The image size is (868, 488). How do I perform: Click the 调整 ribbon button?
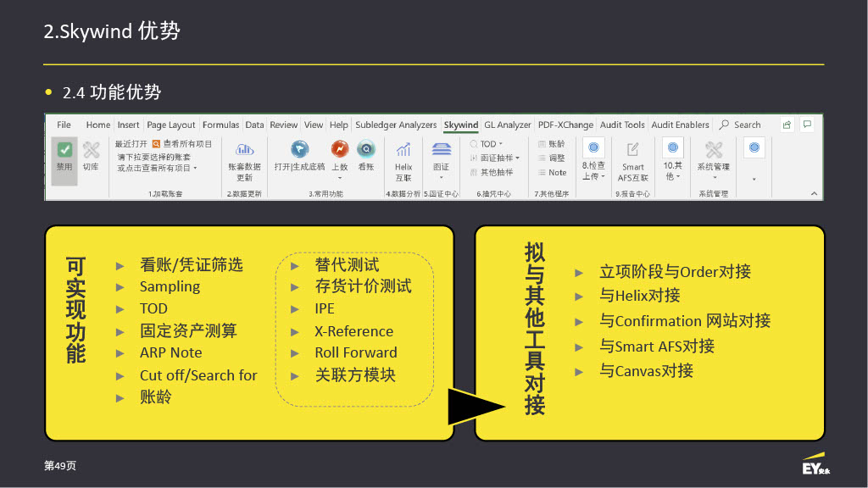coord(551,158)
